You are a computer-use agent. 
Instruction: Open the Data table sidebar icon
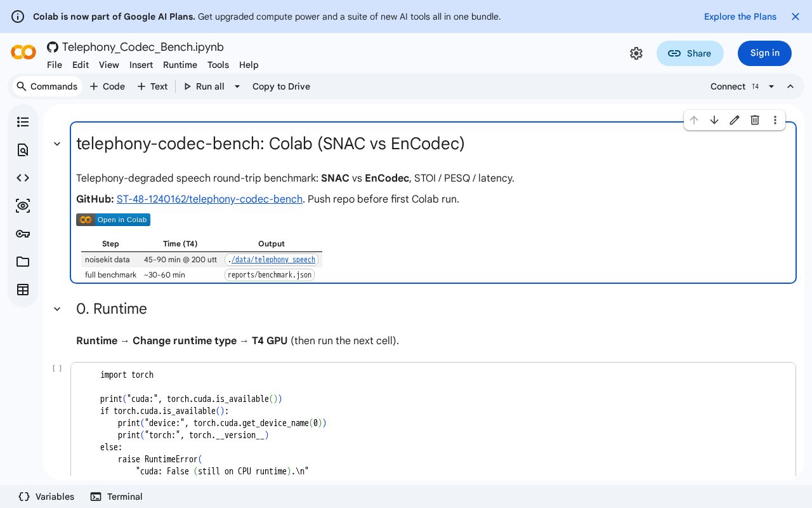click(23, 290)
